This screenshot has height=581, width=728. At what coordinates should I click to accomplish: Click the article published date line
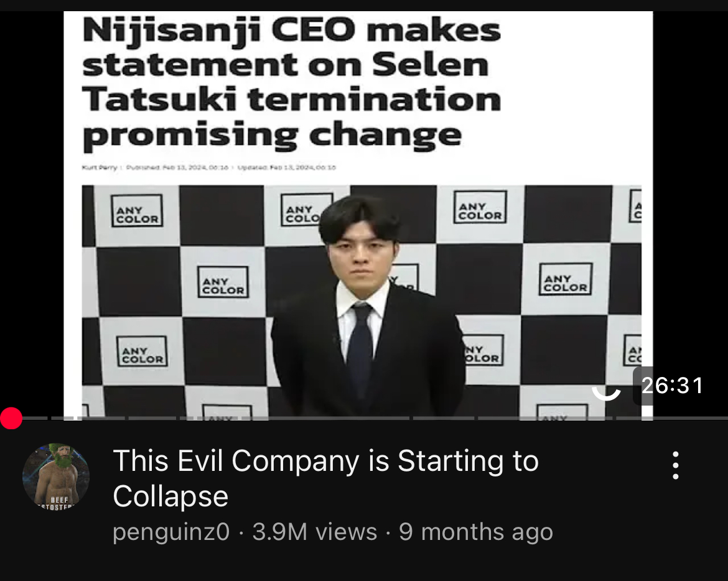209,167
